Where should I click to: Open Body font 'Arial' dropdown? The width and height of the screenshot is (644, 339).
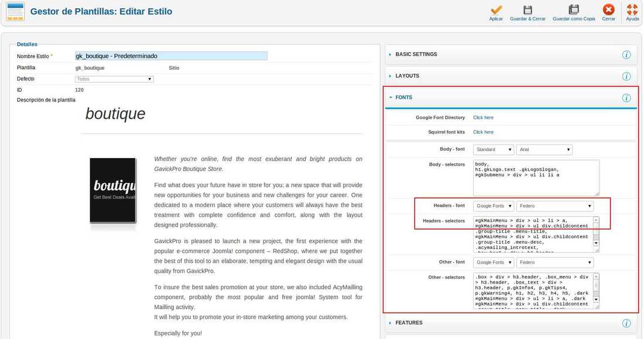544,149
